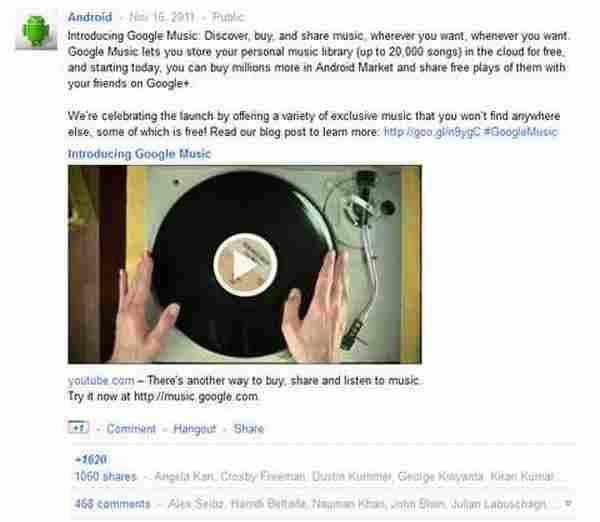
Task: Click Comment under the post
Action: pyautogui.click(x=131, y=429)
